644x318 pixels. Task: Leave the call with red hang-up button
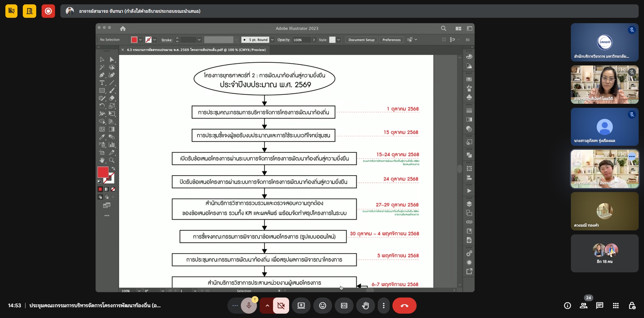click(x=404, y=306)
